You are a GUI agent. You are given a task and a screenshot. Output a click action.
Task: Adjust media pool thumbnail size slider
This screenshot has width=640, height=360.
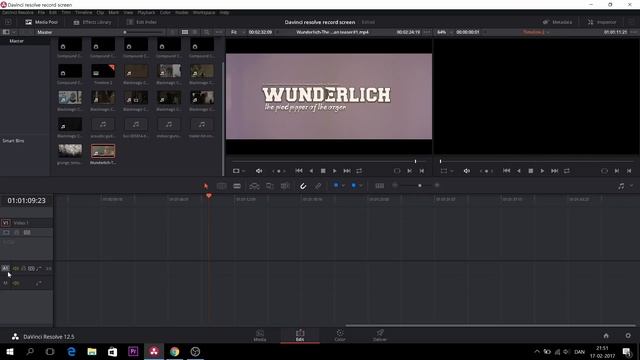(125, 32)
